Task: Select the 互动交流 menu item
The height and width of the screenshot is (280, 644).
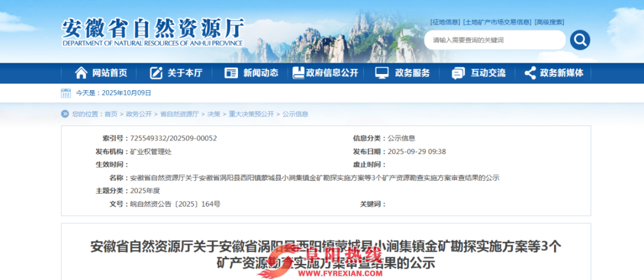Action: [x=488, y=73]
